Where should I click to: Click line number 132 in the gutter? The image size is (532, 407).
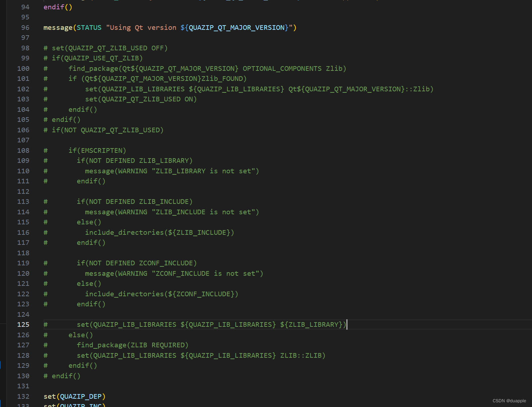(23, 397)
